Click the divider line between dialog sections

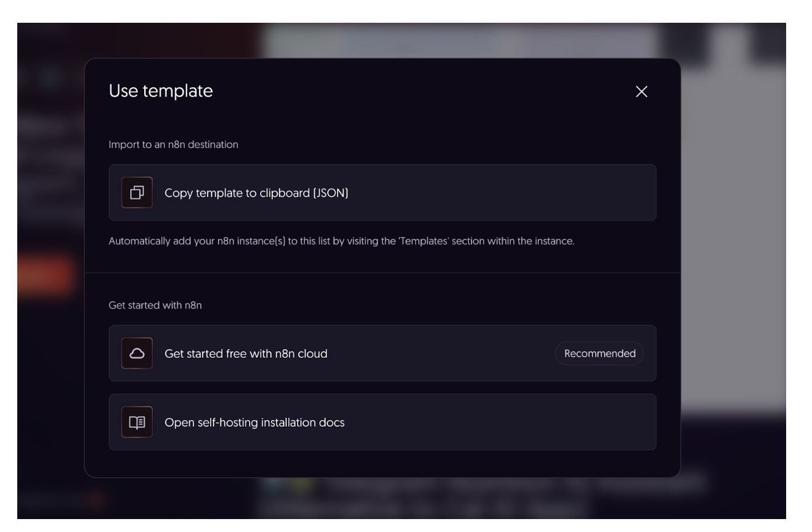382,273
